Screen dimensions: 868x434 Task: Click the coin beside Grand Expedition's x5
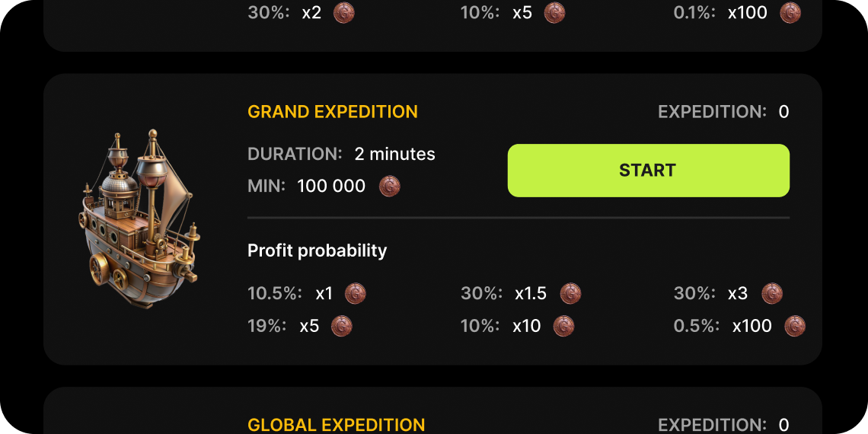[x=342, y=327]
